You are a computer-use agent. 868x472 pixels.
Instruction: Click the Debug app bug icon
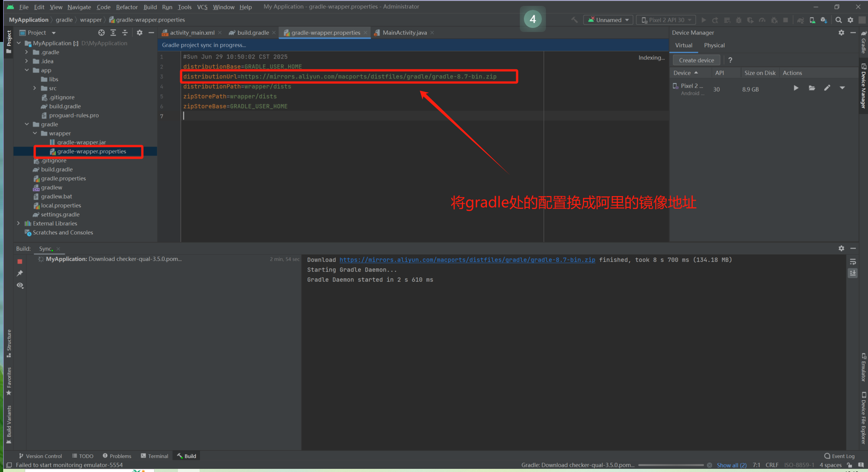point(738,20)
